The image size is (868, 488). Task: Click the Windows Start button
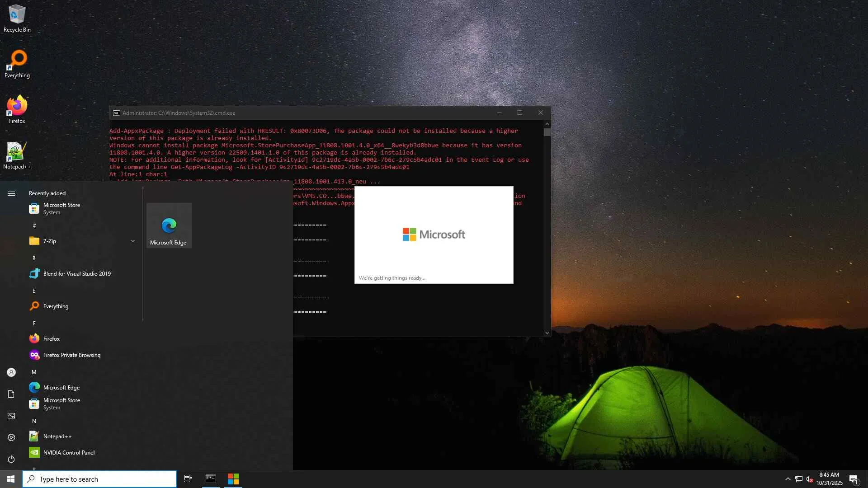point(11,479)
